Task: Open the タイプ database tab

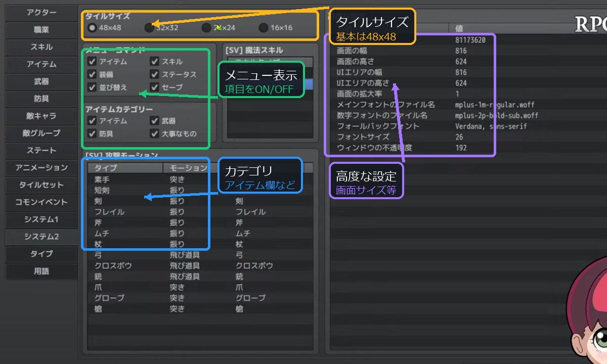Action: pos(41,253)
